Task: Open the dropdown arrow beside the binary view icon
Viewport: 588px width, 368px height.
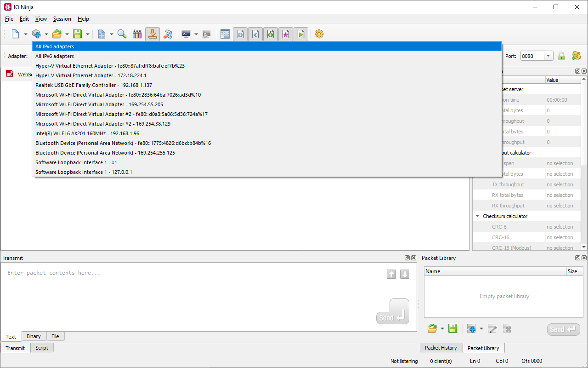Action: (x=111, y=34)
